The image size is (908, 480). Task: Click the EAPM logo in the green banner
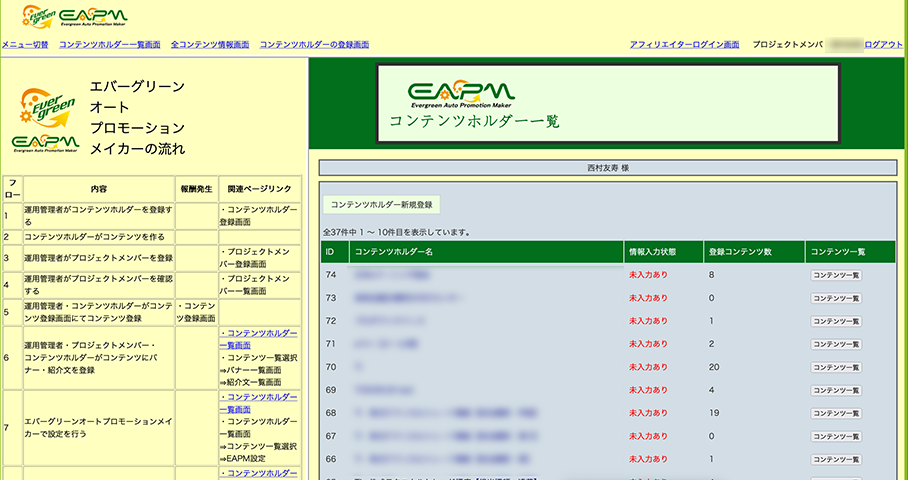(461, 92)
